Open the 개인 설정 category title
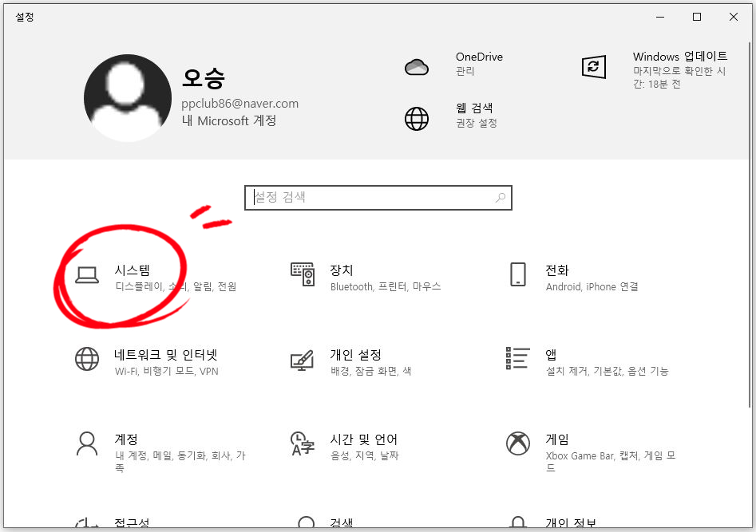This screenshot has height=532, width=756. click(x=356, y=355)
